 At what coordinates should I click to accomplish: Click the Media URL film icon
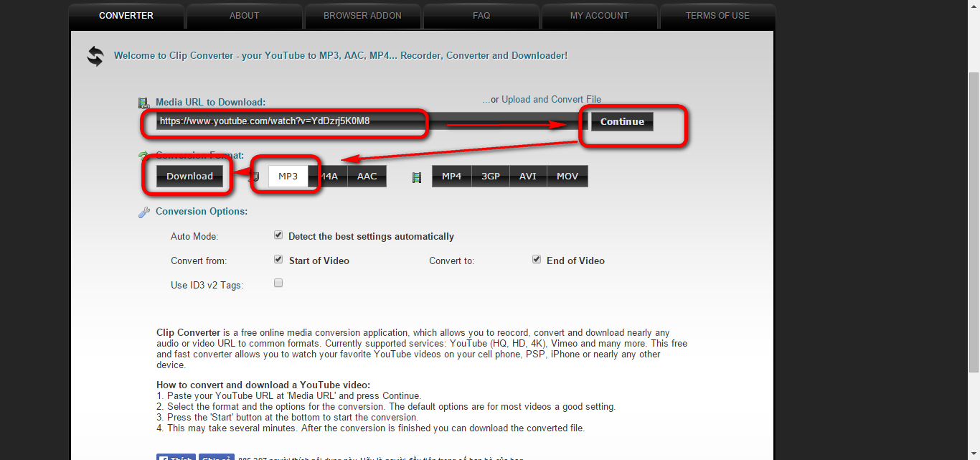pos(143,103)
